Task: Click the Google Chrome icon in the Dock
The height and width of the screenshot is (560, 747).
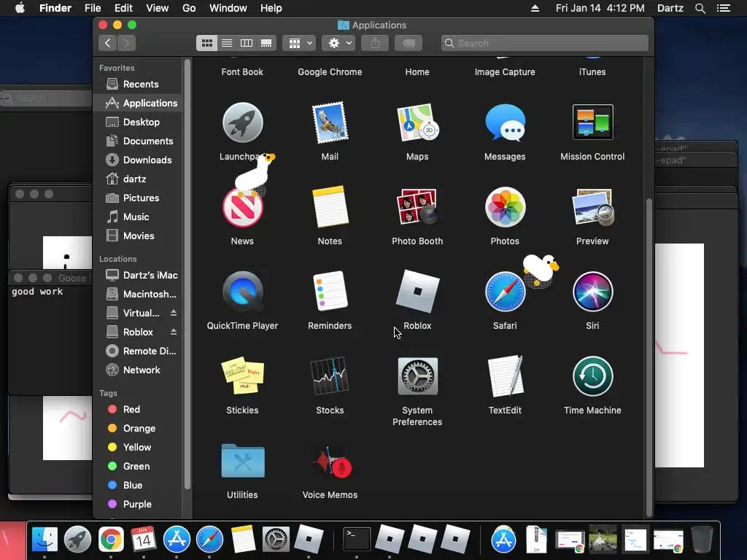Action: 111,540
